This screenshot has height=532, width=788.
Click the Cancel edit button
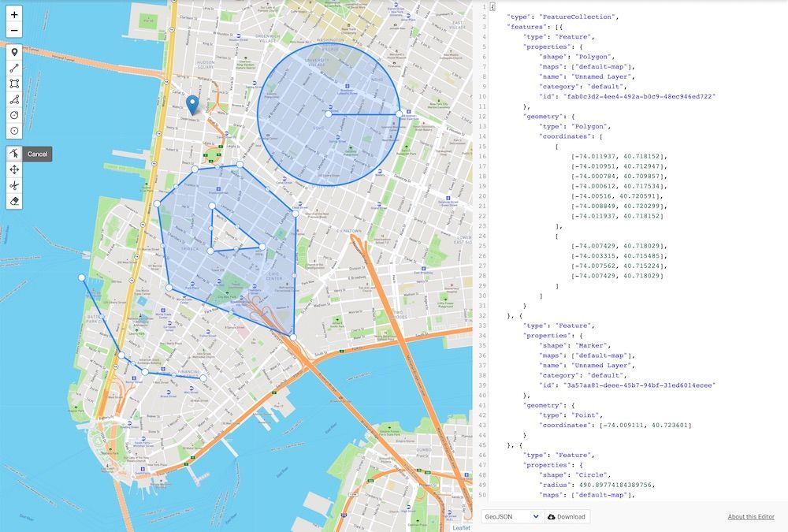pos(38,154)
